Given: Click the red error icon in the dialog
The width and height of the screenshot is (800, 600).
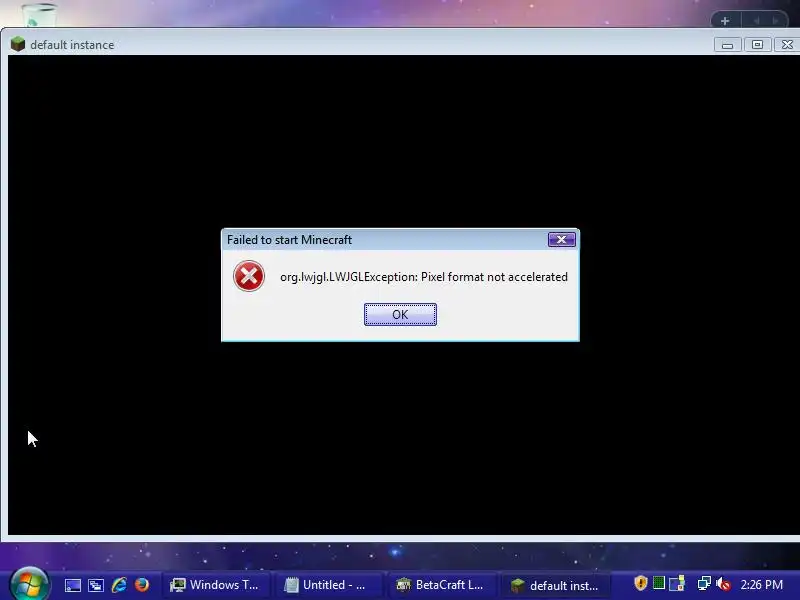Looking at the screenshot, I should coord(248,276).
